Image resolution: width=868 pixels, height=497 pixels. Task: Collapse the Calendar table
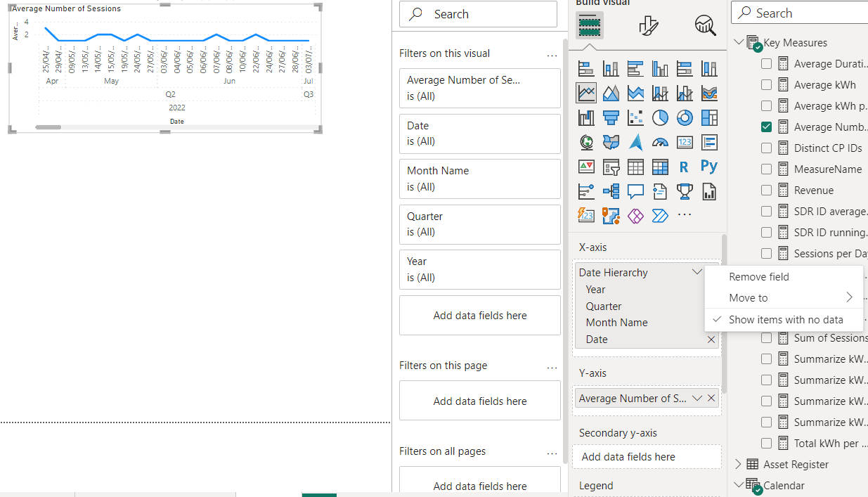pyautogui.click(x=739, y=484)
